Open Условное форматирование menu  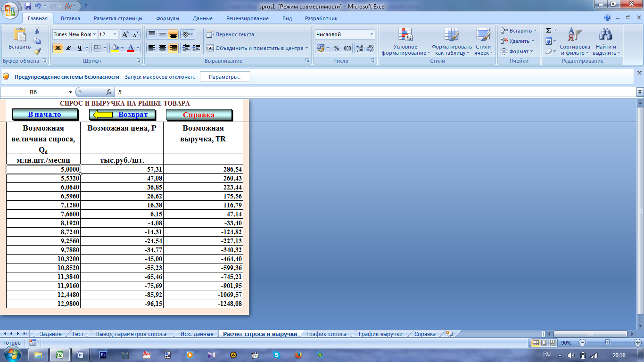[406, 41]
